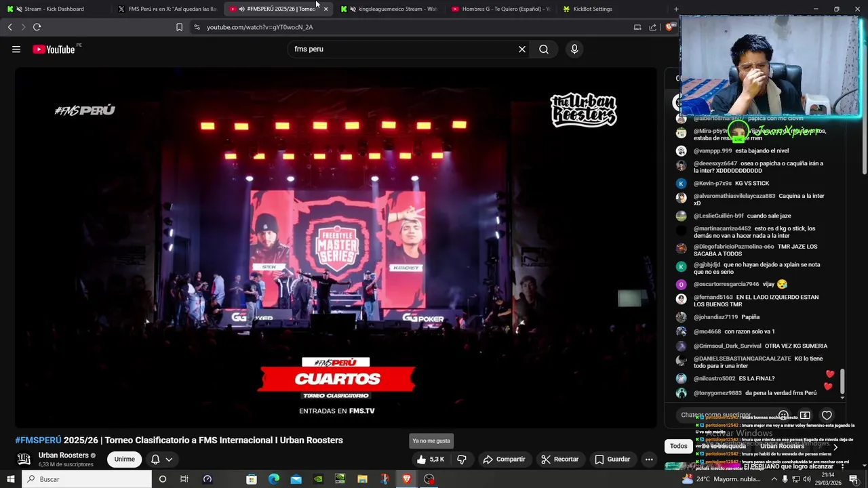The width and height of the screenshot is (868, 488).
Task: Close the #FMSPERÚ 2025/26 tab
Action: (x=325, y=9)
